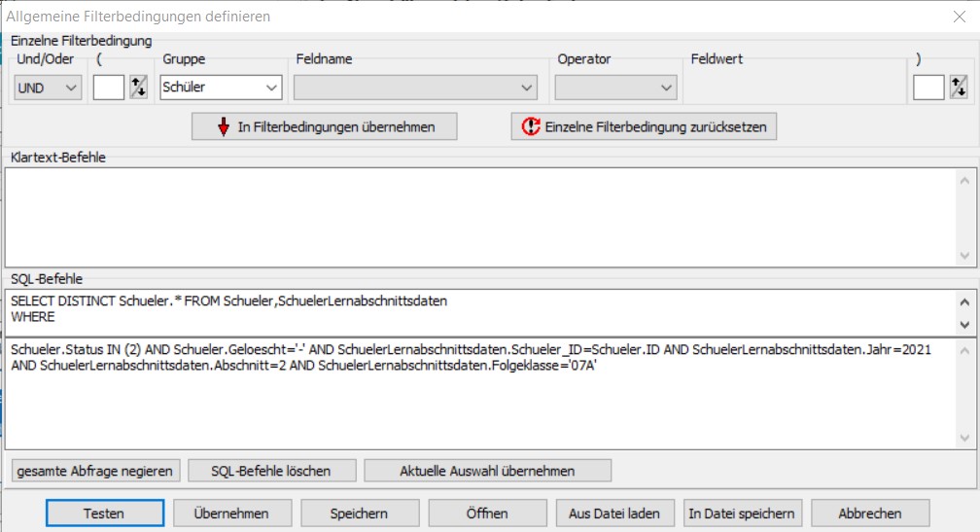Click the opening parenthesis count input field
The height and width of the screenshot is (532, 980).
109,88
